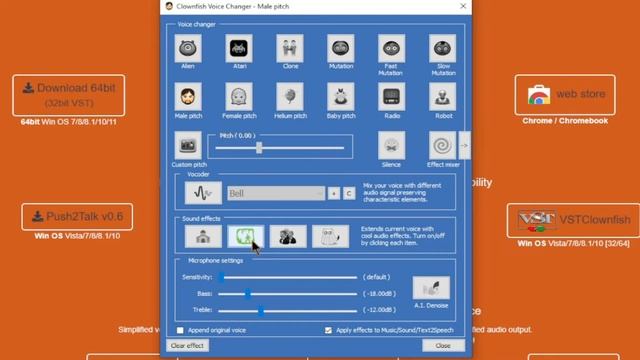Screen dimensions: 640x360
Task: Select the Robot voice effect
Action: (442, 97)
